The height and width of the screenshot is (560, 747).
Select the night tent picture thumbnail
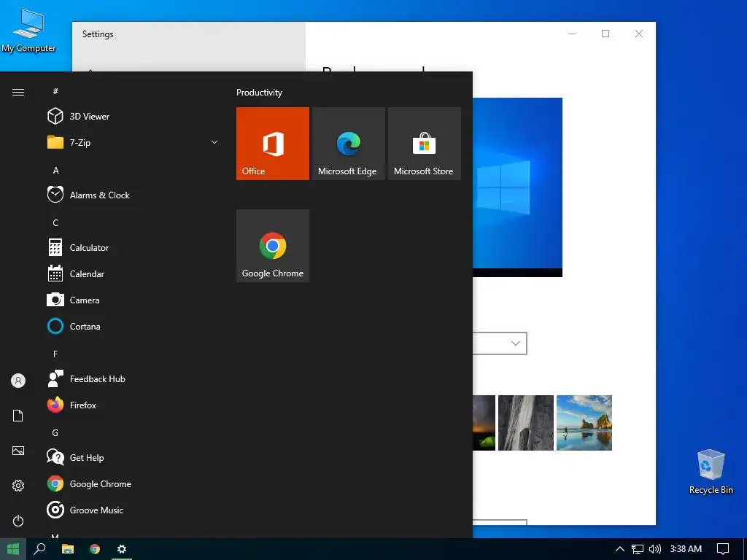coord(484,423)
